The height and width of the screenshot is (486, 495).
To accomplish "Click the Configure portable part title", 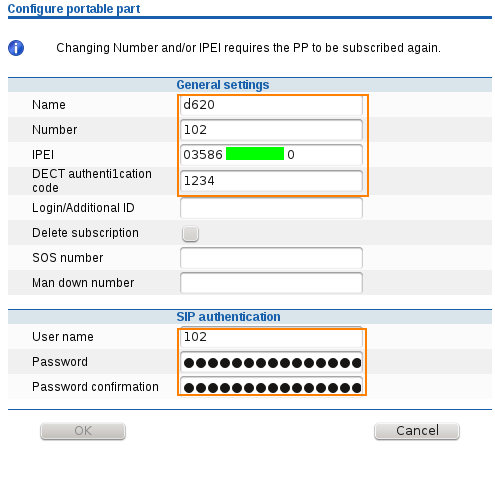I will [x=74, y=9].
